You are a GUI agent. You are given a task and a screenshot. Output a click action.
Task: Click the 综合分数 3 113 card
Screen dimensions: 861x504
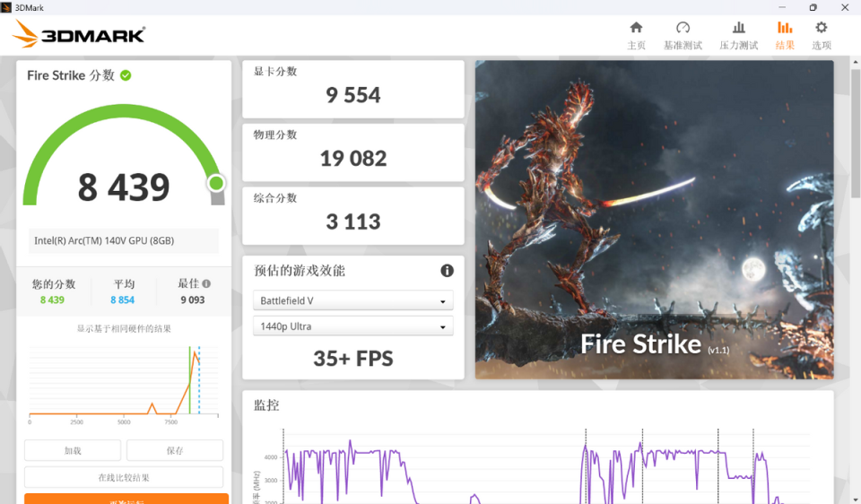pyautogui.click(x=353, y=216)
